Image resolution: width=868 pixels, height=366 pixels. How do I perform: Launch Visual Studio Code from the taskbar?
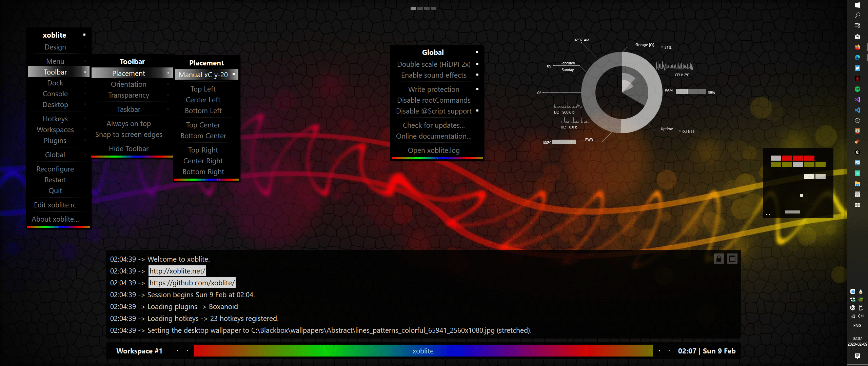pos(858,110)
